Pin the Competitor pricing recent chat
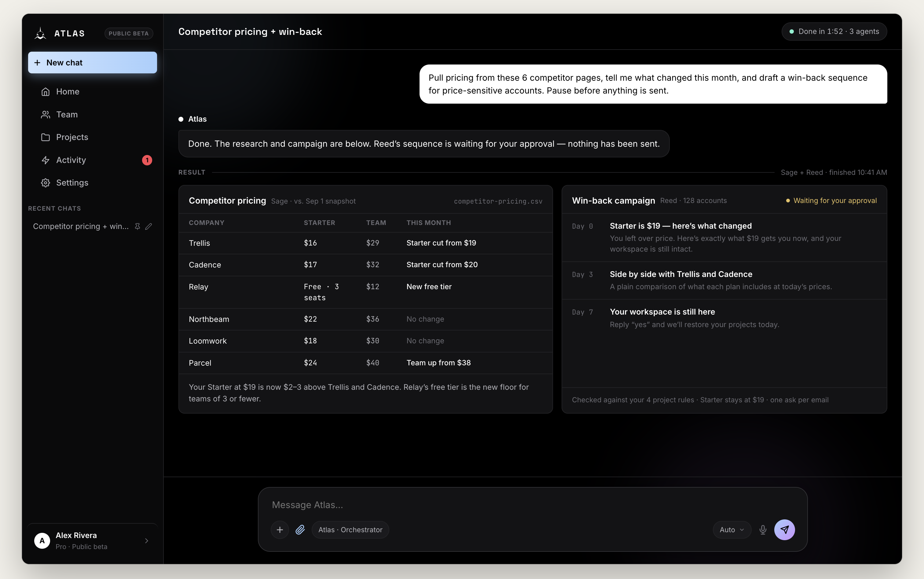This screenshot has height=579, width=924. (x=137, y=226)
